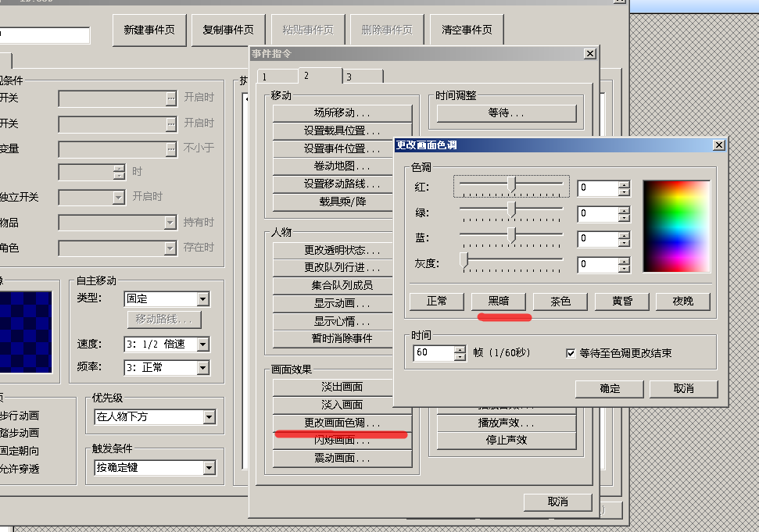
Task: Confirm tone change with 确定
Action: coord(610,389)
